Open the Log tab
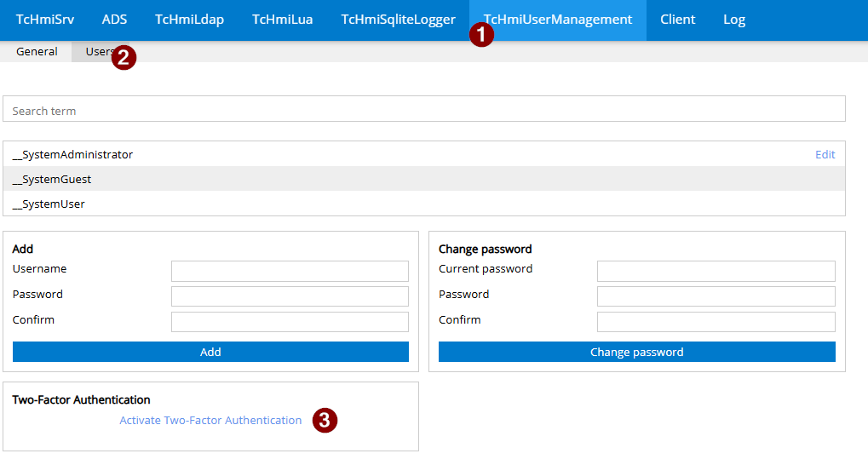This screenshot has width=868, height=465. (x=734, y=20)
